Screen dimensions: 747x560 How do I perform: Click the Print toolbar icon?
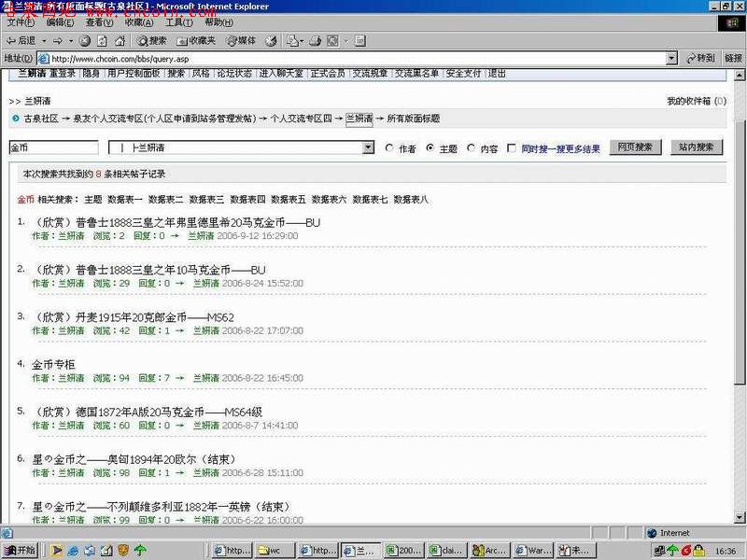(315, 41)
